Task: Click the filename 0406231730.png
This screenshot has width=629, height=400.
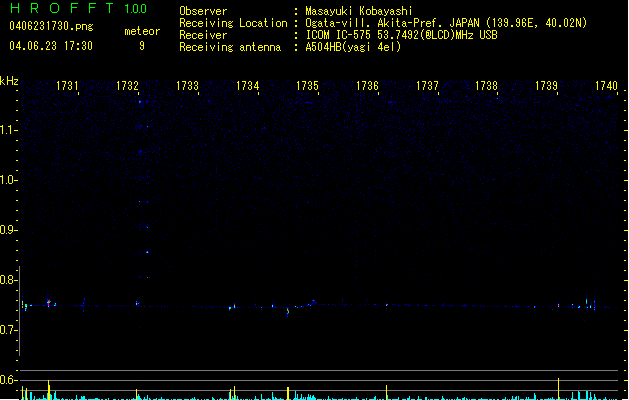Action: (51, 26)
